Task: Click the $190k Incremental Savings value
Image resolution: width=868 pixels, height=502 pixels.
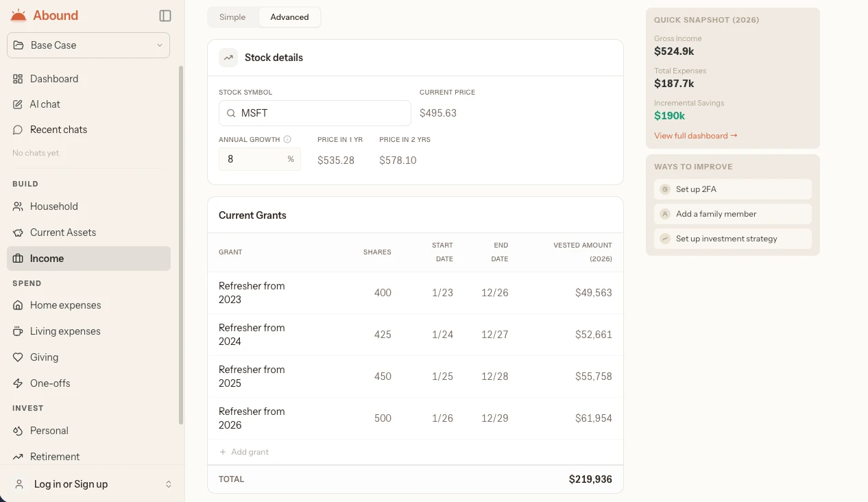Action: [x=670, y=116]
